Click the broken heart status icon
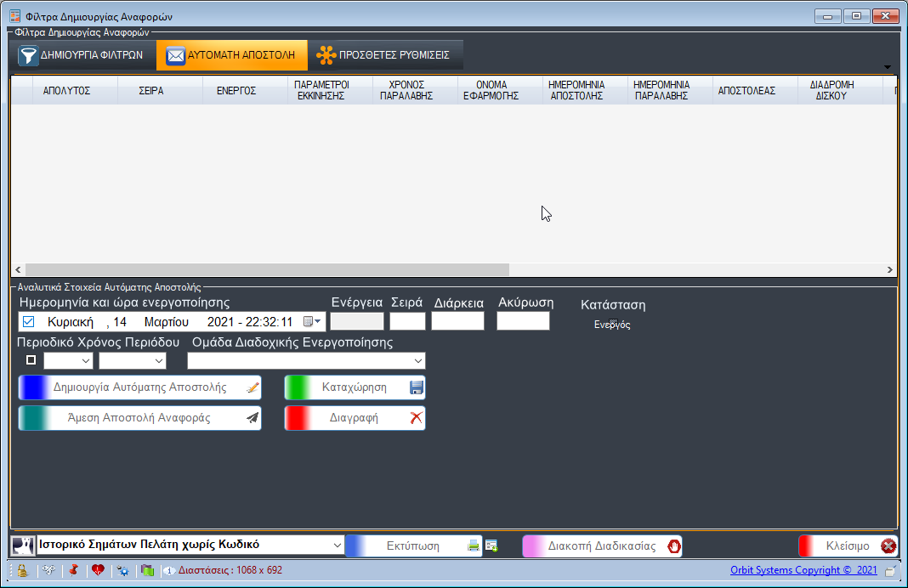The height and width of the screenshot is (588, 908). (98, 570)
